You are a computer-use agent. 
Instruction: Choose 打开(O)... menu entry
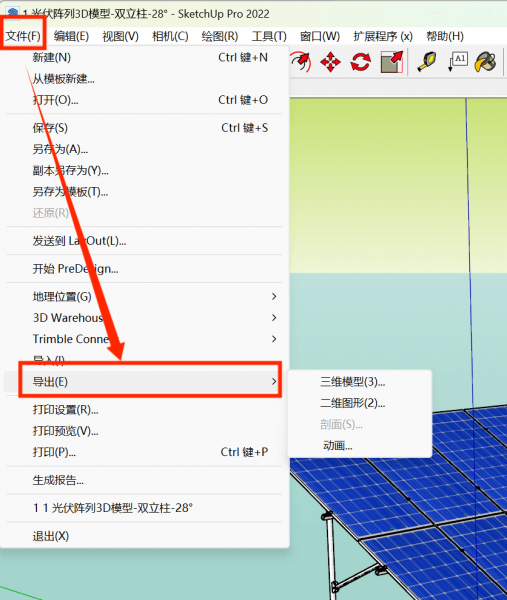click(x=144, y=100)
